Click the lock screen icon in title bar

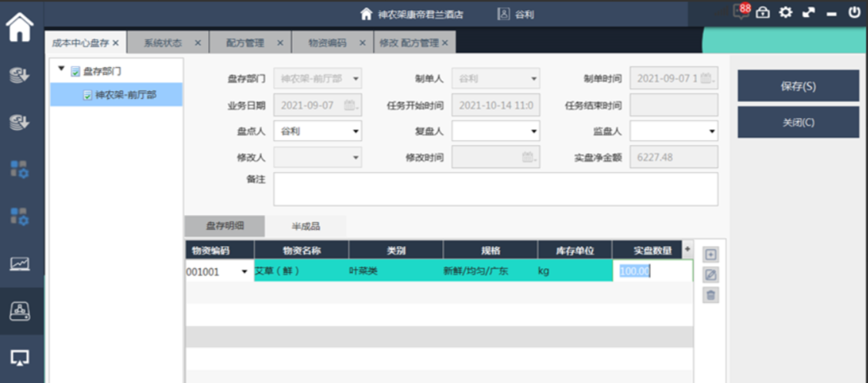[763, 12]
